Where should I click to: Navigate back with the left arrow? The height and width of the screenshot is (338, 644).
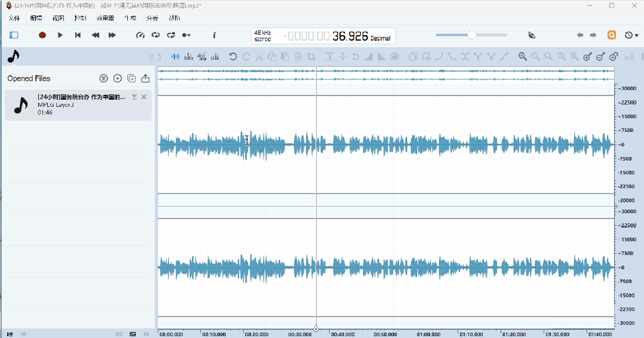click(x=580, y=35)
